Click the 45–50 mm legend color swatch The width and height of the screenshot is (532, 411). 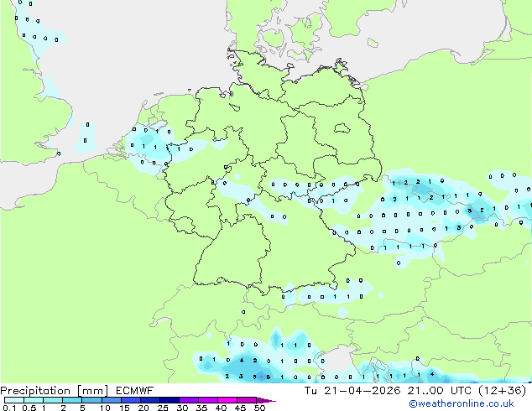tap(247, 400)
